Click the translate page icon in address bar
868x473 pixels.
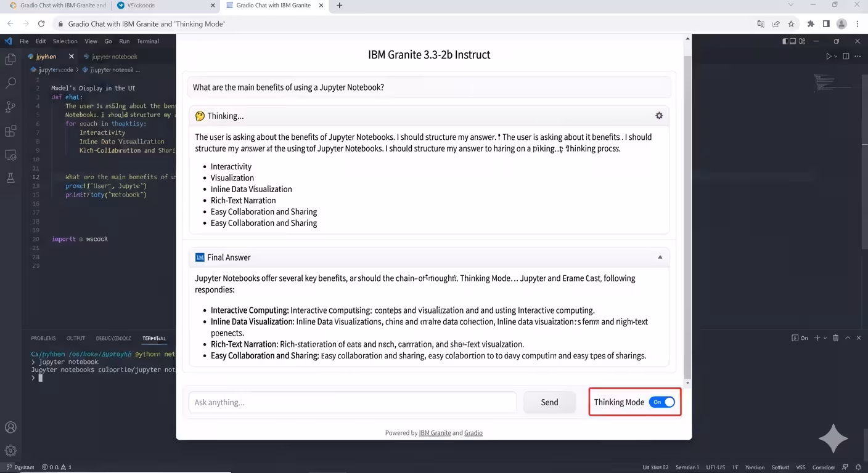[x=761, y=24]
